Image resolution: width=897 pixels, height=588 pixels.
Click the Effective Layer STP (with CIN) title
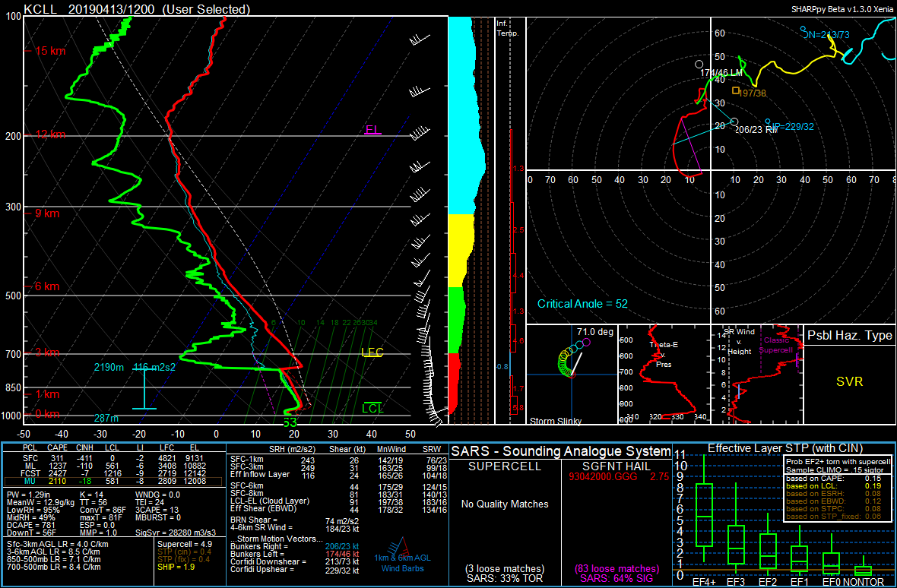click(784, 448)
